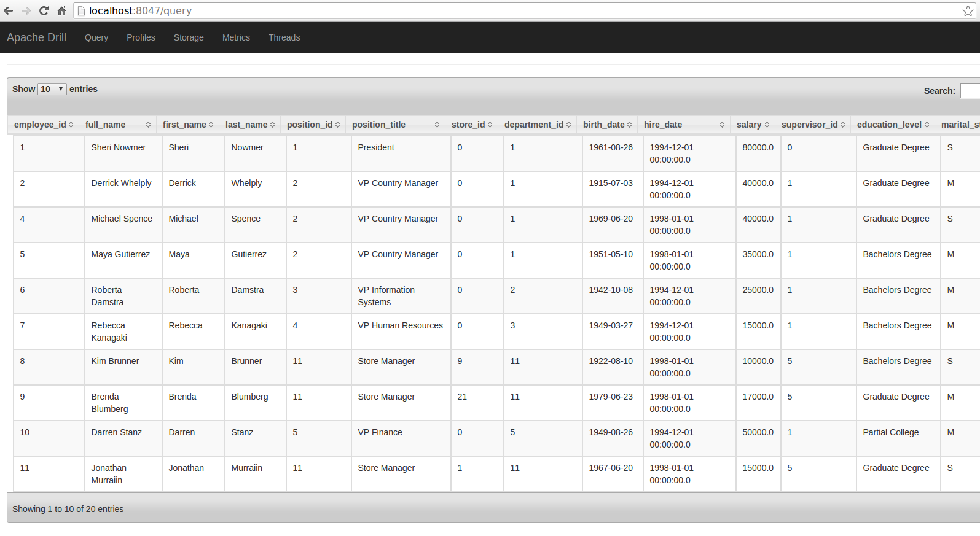Click the 1961-08-26 birth date cell
Image resolution: width=980 pixels, height=536 pixels.
coord(613,153)
